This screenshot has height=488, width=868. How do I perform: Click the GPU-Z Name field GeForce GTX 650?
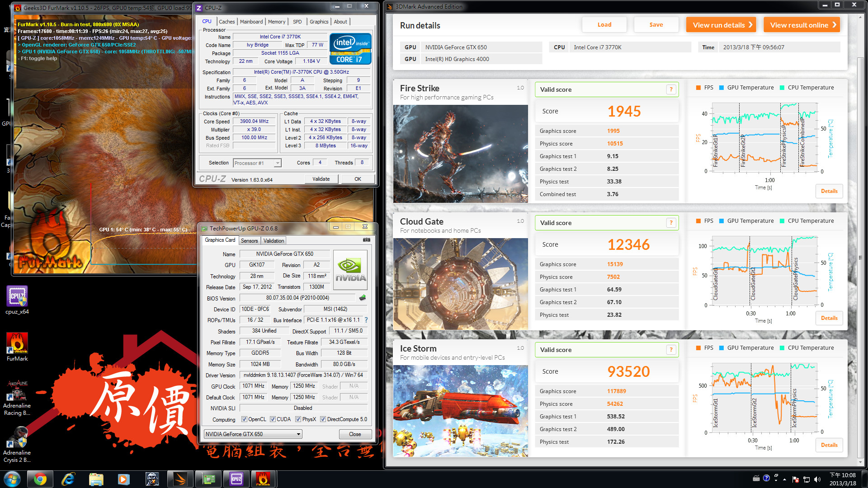pos(284,254)
